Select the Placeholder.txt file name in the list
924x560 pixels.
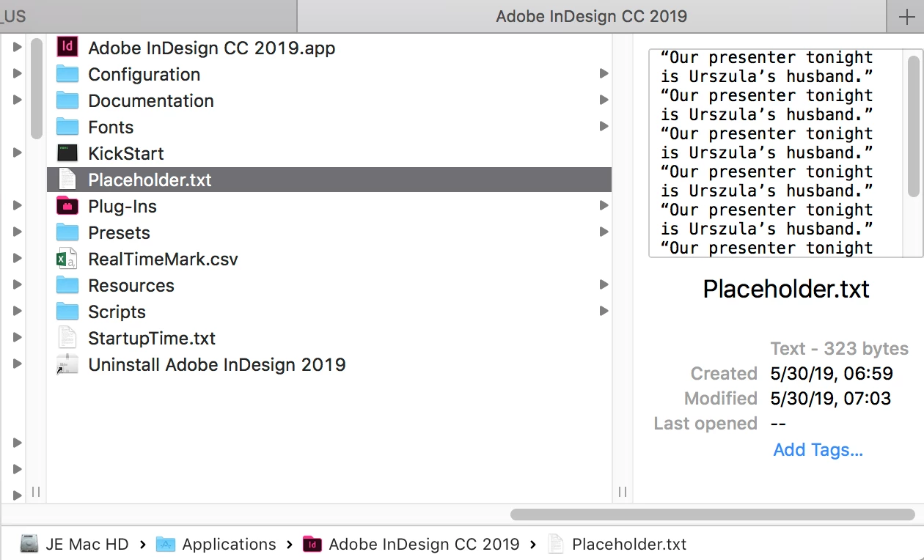point(150,180)
